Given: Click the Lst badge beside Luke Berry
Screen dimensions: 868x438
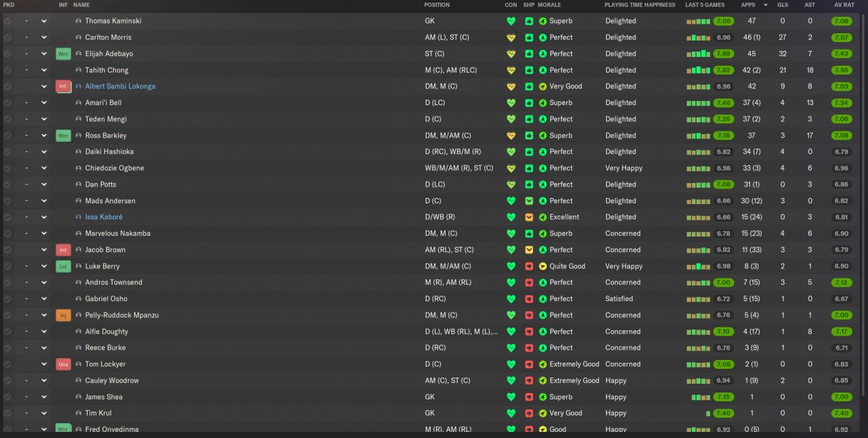Looking at the screenshot, I should pyautogui.click(x=63, y=266).
